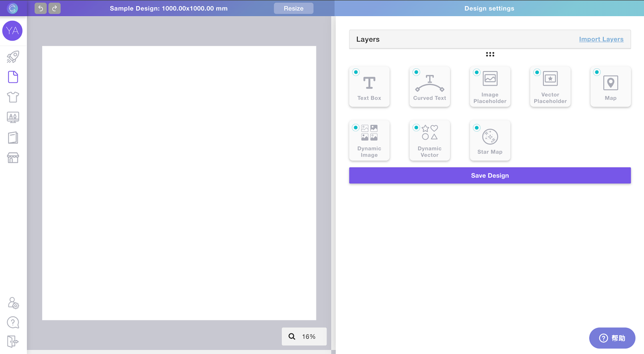Click the logout door icon
Viewport: 644px width, 354px height.
[x=13, y=341]
